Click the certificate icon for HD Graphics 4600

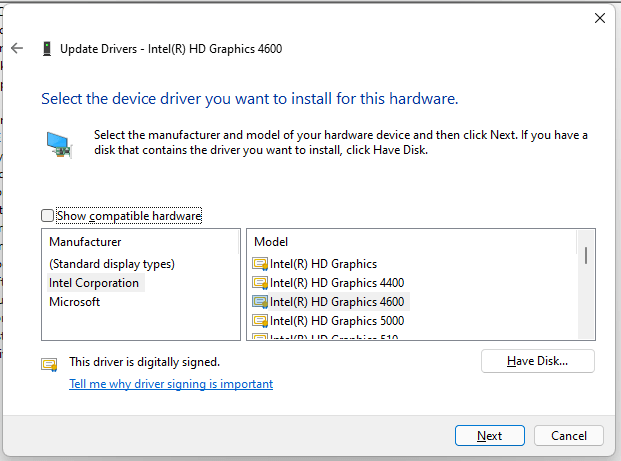coord(260,302)
